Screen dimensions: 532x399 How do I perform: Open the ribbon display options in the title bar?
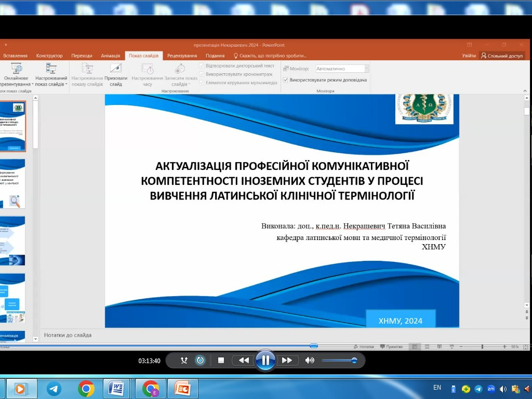(x=470, y=45)
